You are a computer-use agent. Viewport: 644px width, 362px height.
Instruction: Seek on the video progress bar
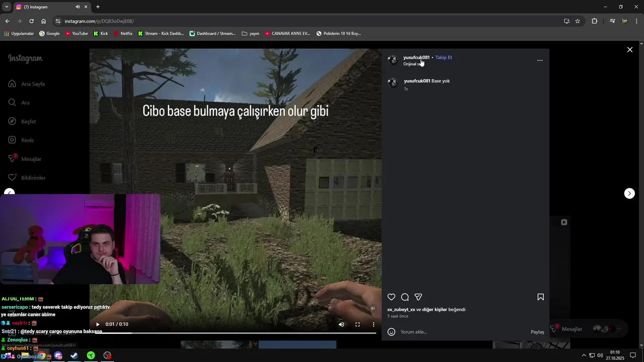(235, 333)
